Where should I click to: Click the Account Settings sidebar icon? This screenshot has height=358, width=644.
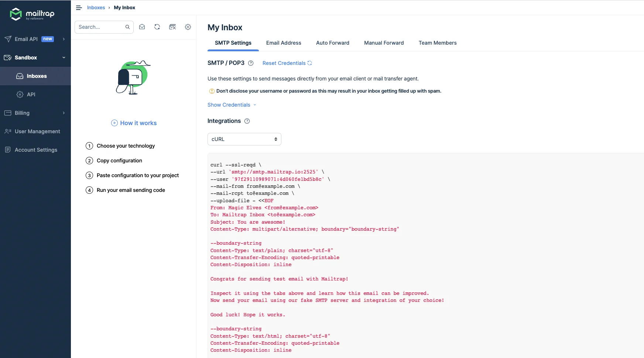pos(7,149)
